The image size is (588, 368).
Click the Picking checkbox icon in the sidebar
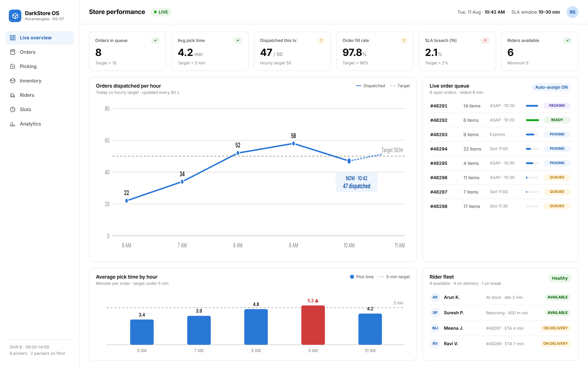[x=13, y=66]
